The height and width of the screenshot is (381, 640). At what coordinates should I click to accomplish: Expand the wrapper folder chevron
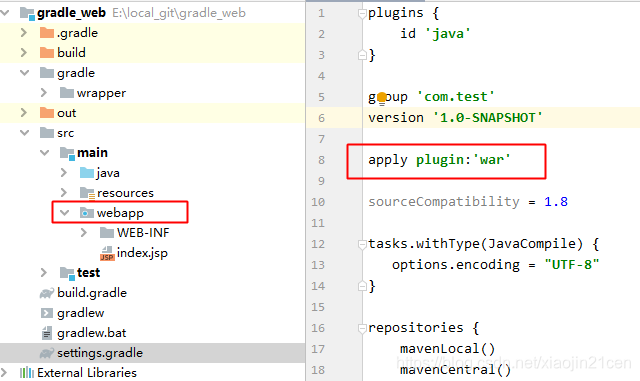[44, 93]
